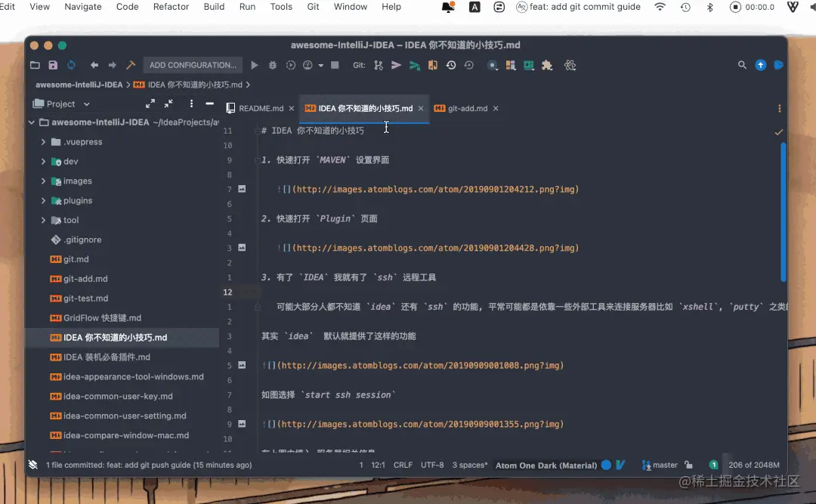This screenshot has width=816, height=504.
Task: Open profiler dropdown arrow in toolbar
Action: click(x=320, y=65)
